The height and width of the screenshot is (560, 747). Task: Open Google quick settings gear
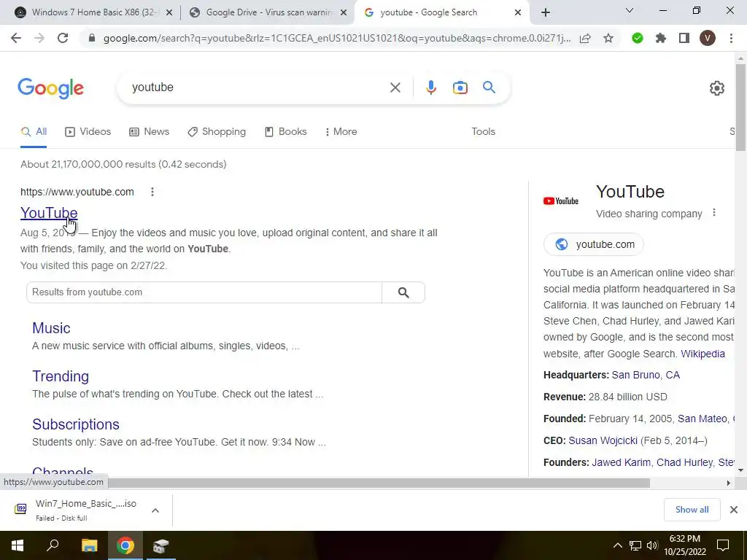716,88
